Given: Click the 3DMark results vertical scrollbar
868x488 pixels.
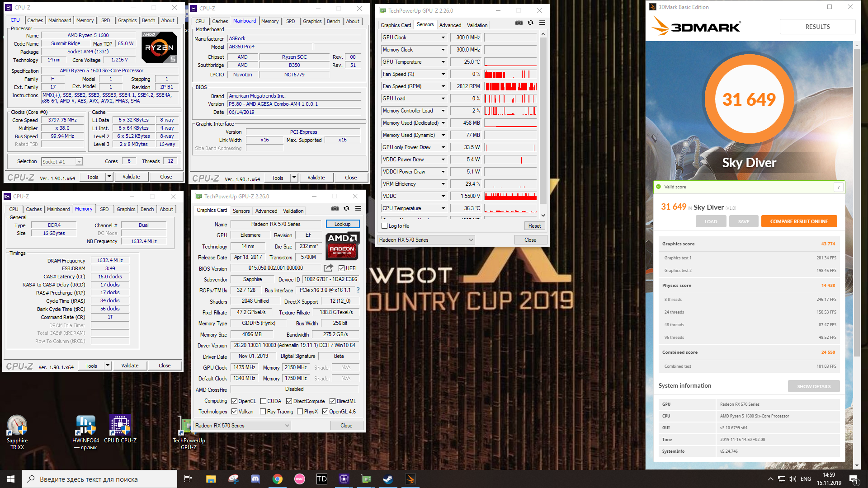Looking at the screenshot, I should click(856, 255).
